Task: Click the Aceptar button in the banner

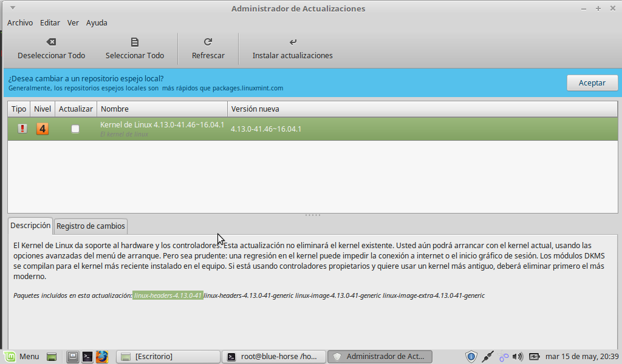Action: (x=592, y=83)
